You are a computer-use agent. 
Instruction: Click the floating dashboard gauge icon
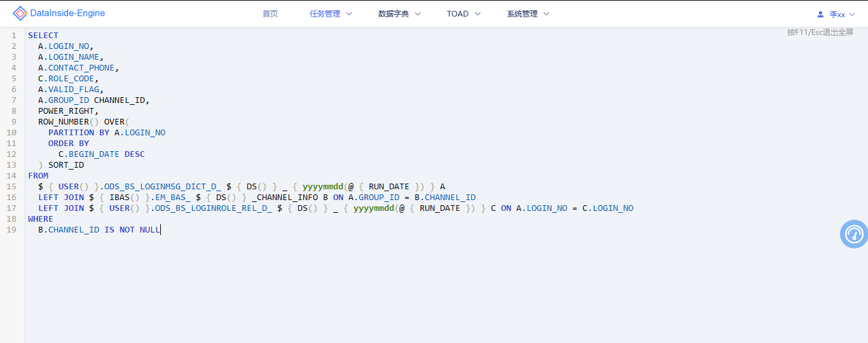pos(854,234)
